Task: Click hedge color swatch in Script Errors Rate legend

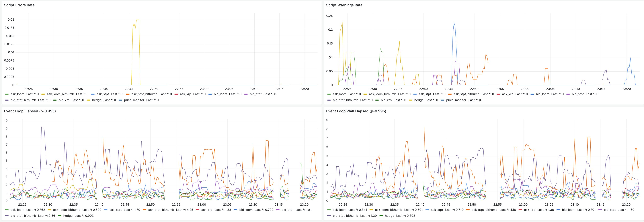Action: [89, 100]
